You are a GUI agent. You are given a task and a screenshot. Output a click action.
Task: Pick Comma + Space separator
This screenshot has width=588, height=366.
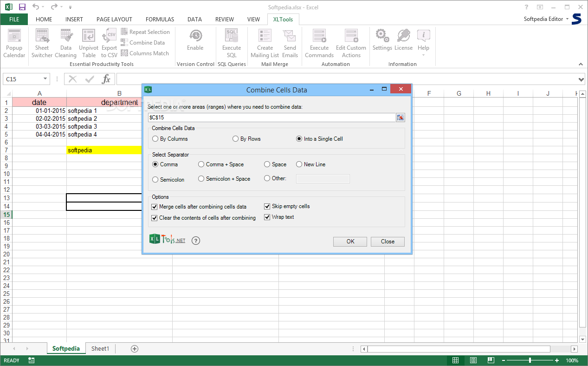(221, 164)
